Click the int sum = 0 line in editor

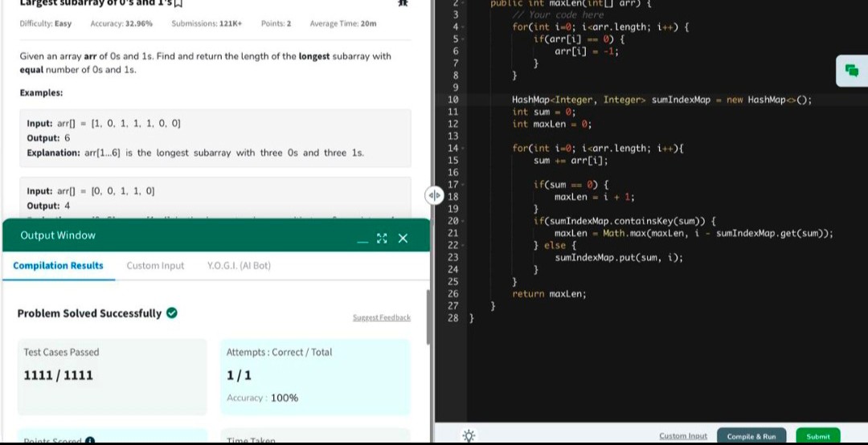click(x=543, y=112)
